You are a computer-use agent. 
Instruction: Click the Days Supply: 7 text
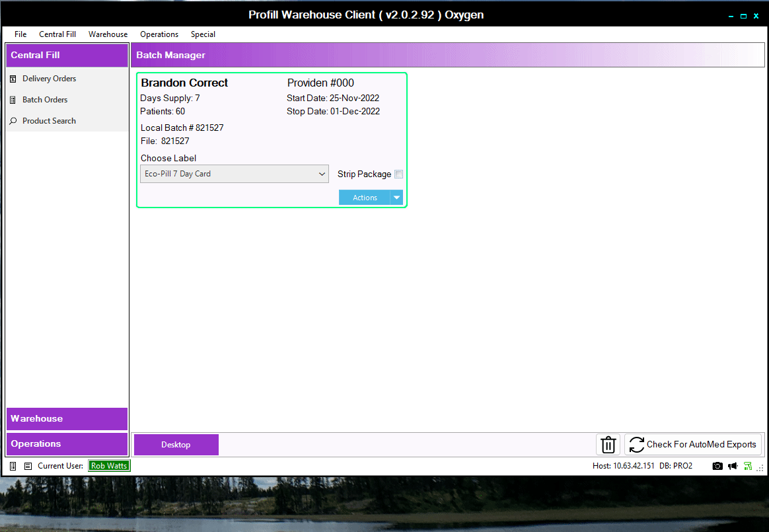pos(170,98)
